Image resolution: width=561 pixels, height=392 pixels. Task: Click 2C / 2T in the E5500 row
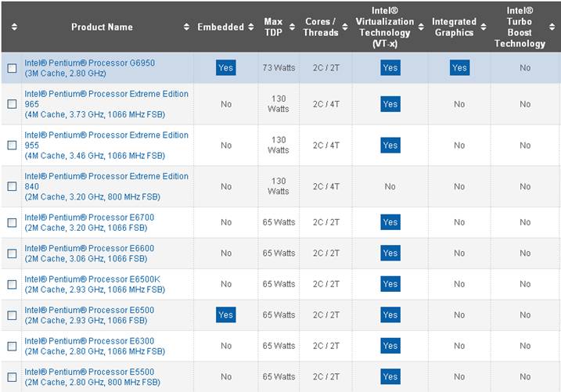326,376
